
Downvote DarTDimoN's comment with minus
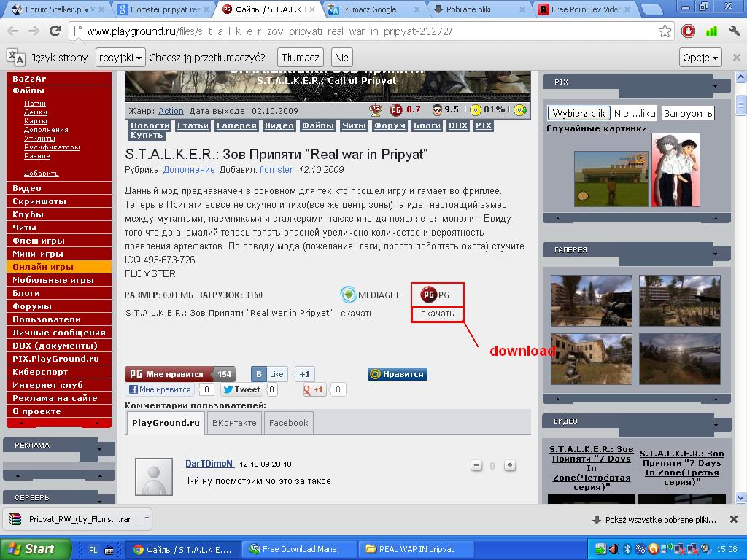click(x=476, y=465)
